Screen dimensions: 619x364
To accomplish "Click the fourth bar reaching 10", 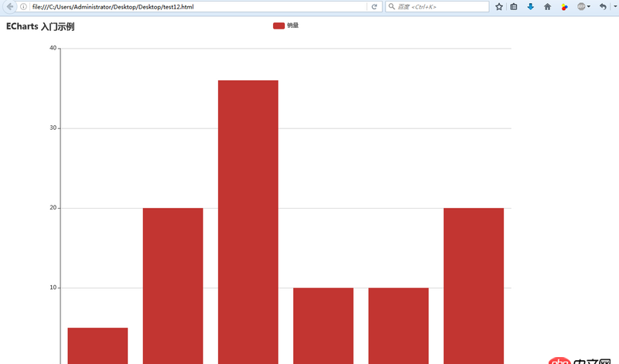I will click(x=323, y=326).
